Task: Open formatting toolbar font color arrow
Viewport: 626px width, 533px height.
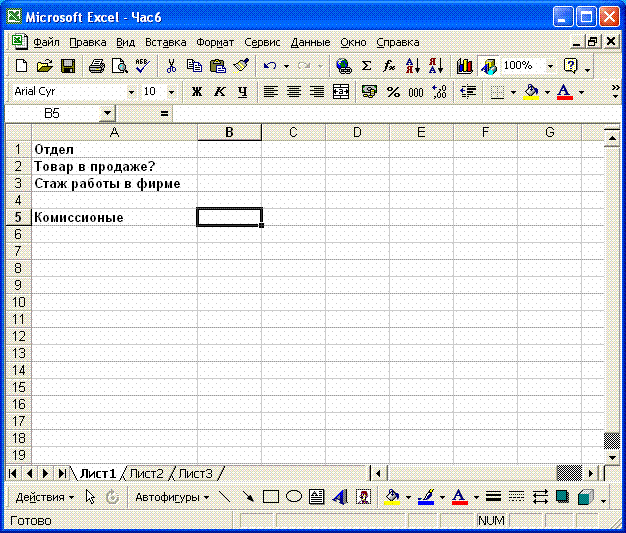Action: coord(581,92)
